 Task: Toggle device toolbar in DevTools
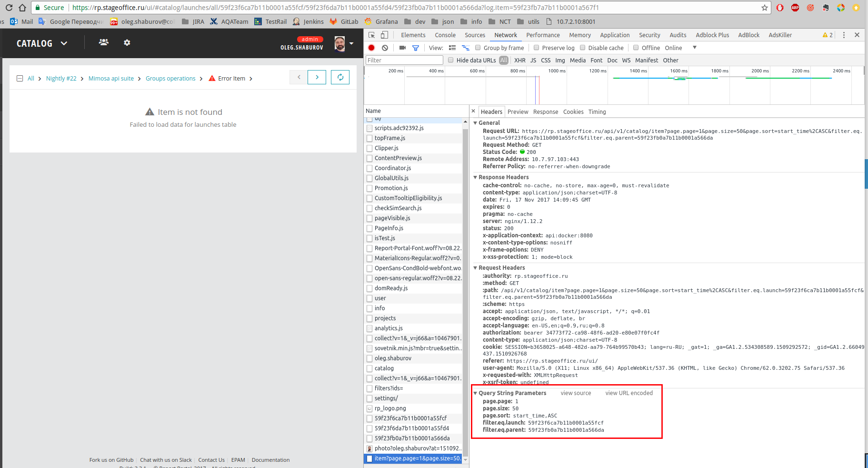385,35
